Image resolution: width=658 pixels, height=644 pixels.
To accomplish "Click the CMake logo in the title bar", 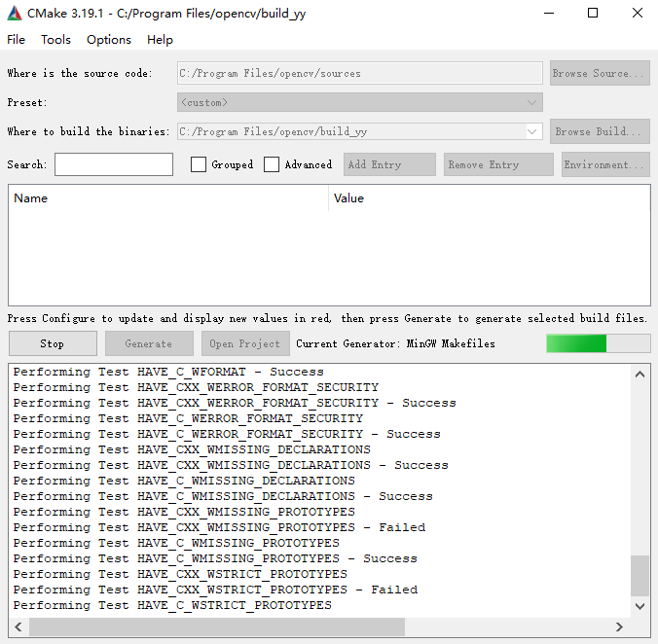I will coord(15,14).
